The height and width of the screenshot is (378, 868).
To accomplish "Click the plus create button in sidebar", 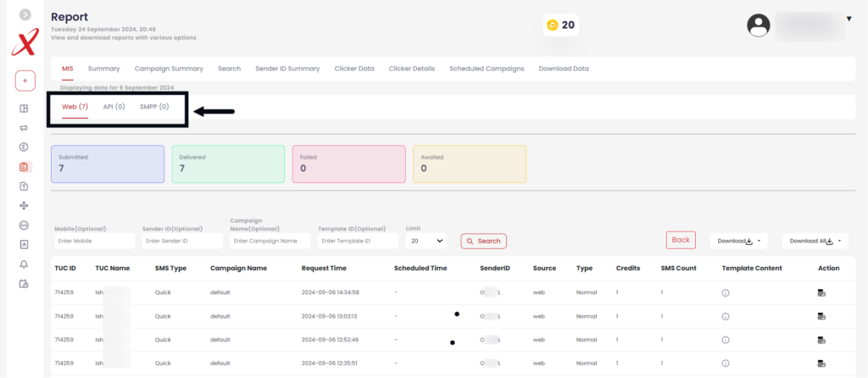I will coord(25,81).
